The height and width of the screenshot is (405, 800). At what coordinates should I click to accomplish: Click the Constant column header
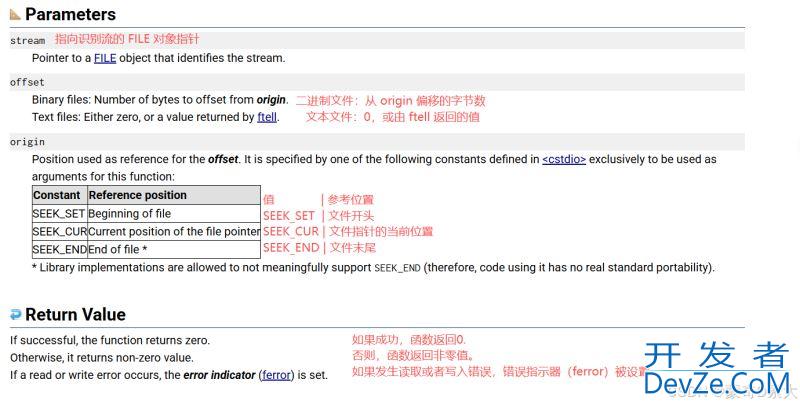point(59,195)
